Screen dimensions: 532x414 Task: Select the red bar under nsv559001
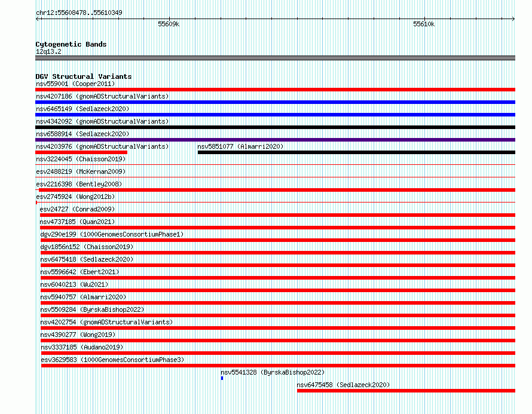click(x=275, y=90)
